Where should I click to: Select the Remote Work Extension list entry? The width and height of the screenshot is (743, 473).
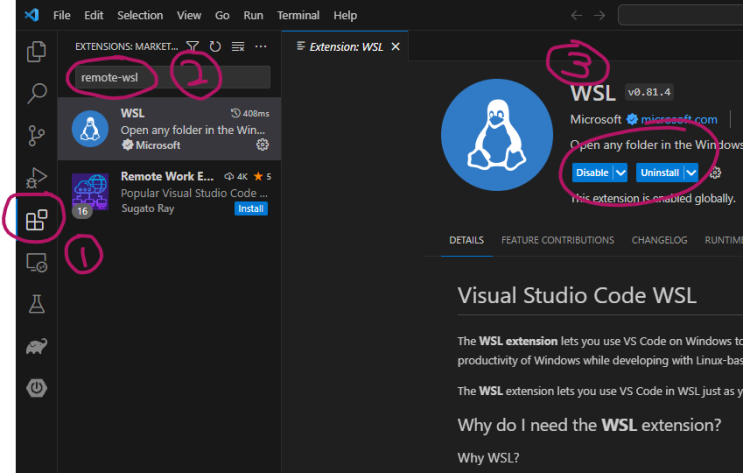point(170,192)
